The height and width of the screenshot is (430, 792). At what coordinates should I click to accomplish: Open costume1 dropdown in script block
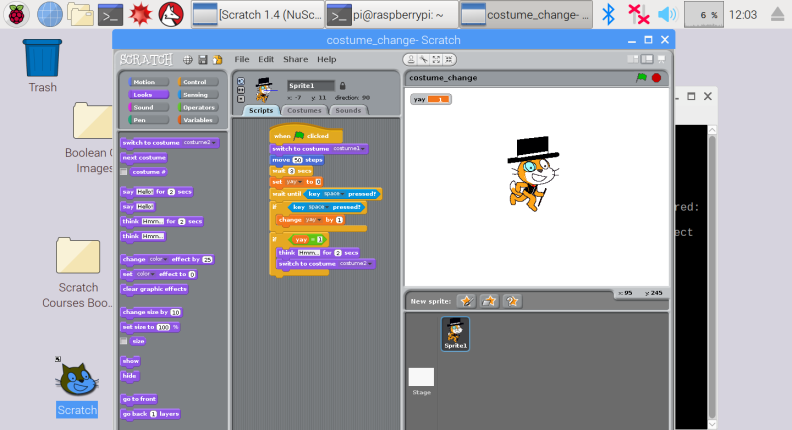349,149
